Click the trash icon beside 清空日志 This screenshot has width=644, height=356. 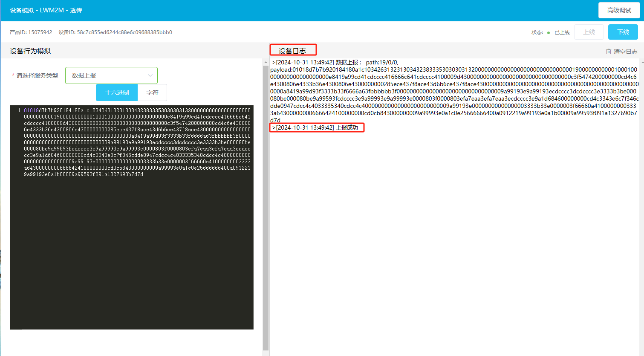(609, 52)
